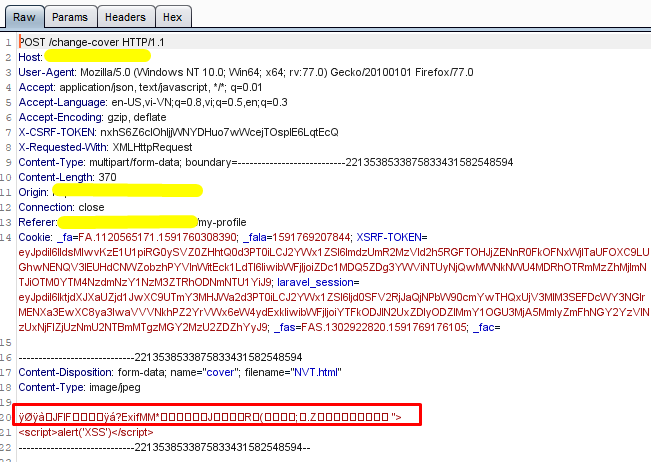651x462 pixels.
Task: Switch to the Raw tab
Action: coord(24,17)
